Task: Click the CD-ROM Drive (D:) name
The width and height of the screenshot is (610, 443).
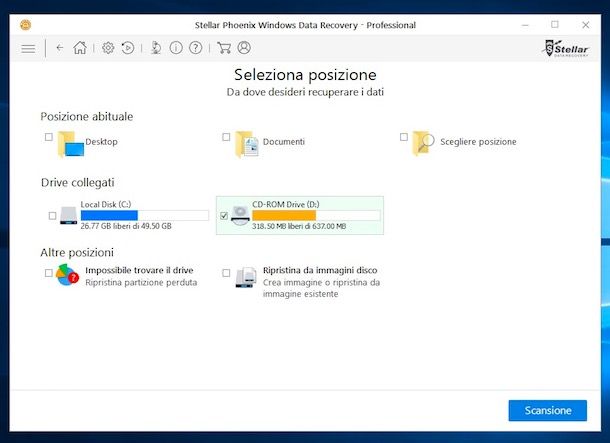Action: (x=286, y=204)
